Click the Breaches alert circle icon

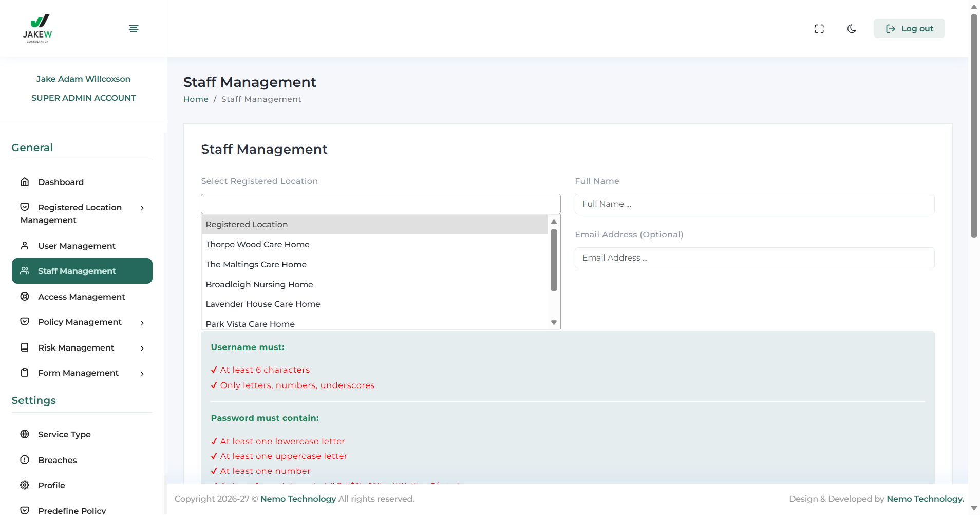(25, 460)
